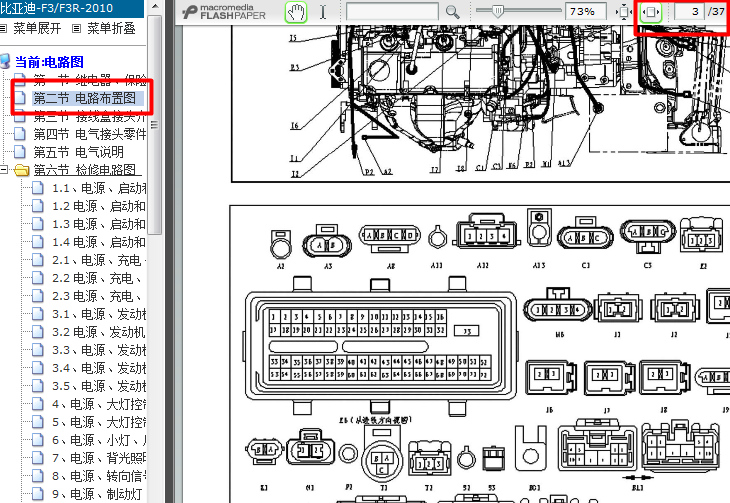Open item 6、电源、小灯
This screenshot has height=503, width=730.
99,440
